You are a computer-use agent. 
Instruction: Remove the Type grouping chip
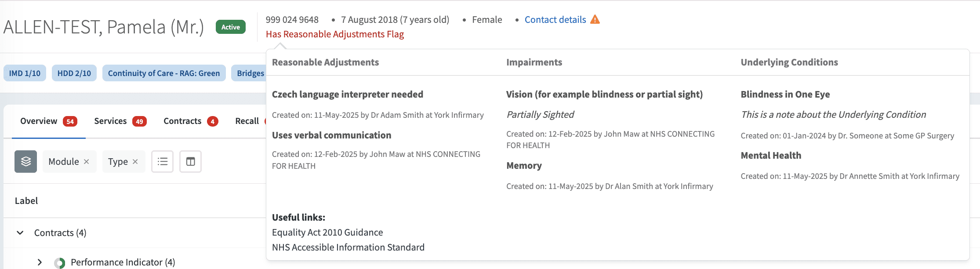pos(135,162)
